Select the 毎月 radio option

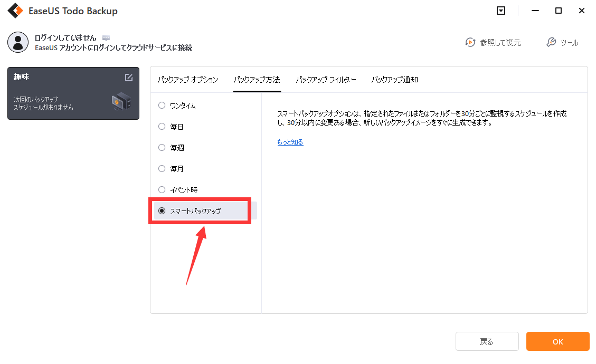[162, 169]
